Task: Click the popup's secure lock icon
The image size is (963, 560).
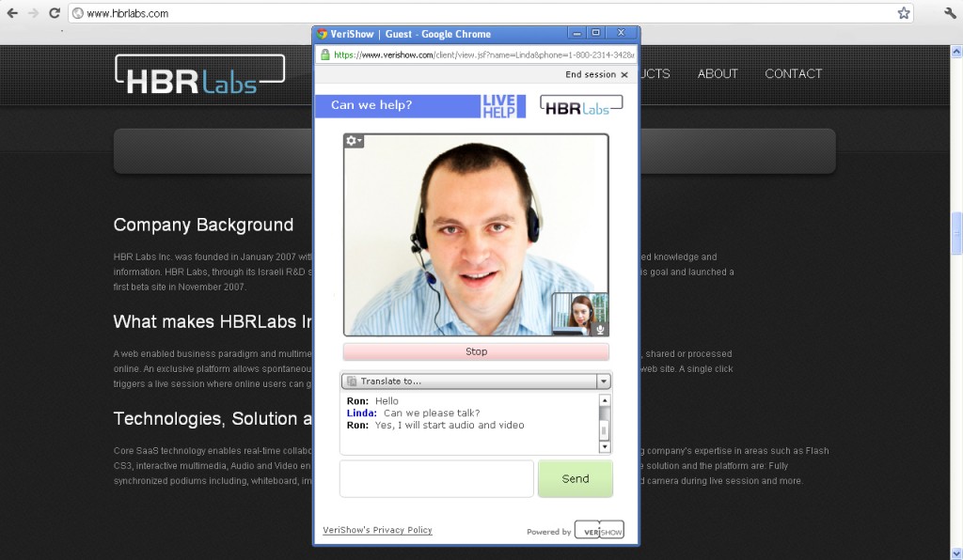Action: [x=324, y=54]
